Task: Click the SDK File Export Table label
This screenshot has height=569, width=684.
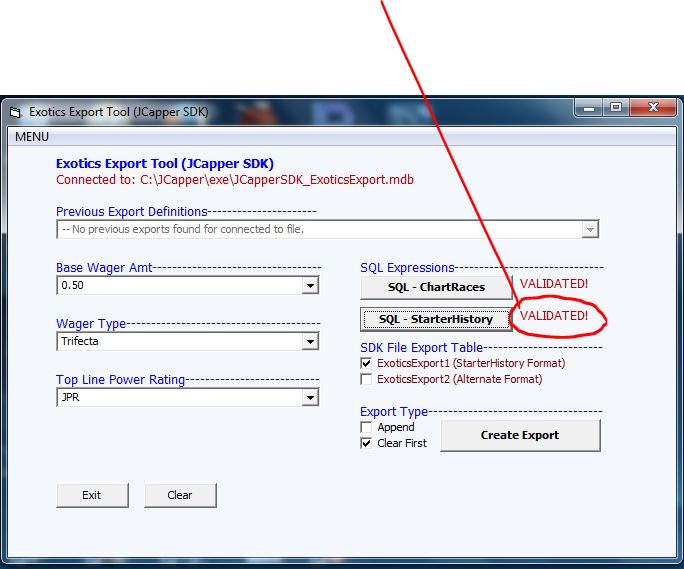Action: pos(421,348)
